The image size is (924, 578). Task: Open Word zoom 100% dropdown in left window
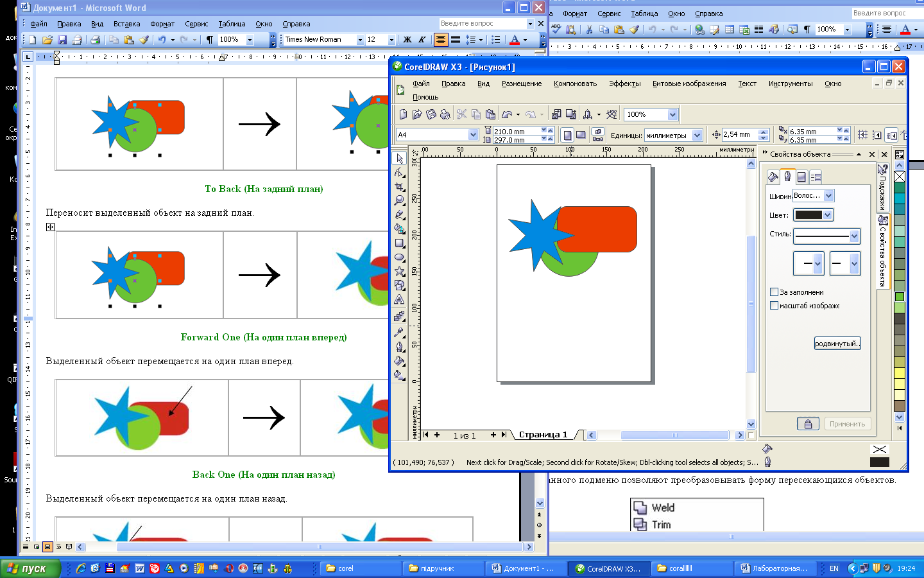coord(250,40)
